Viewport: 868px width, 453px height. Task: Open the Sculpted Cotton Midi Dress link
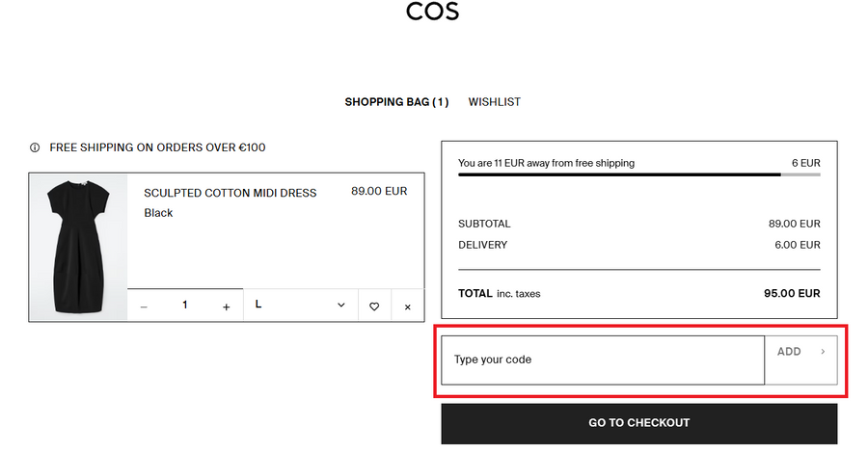[x=230, y=193]
